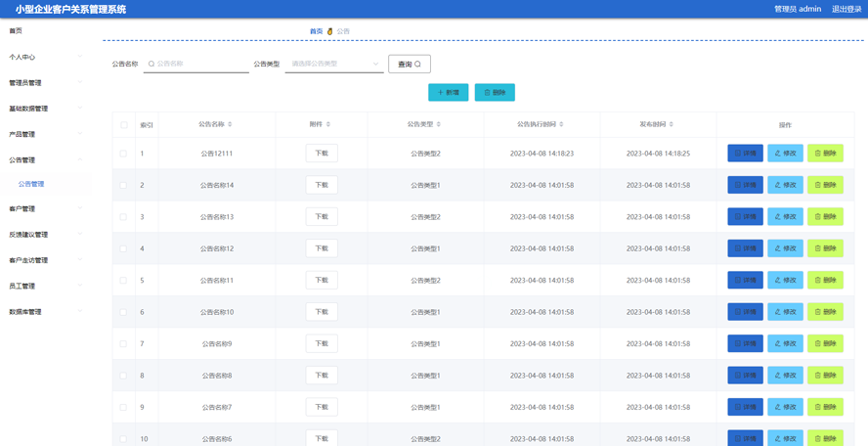Image resolution: width=868 pixels, height=446 pixels.
Task: Click 修改 for 公告名称13
Action: [785, 217]
